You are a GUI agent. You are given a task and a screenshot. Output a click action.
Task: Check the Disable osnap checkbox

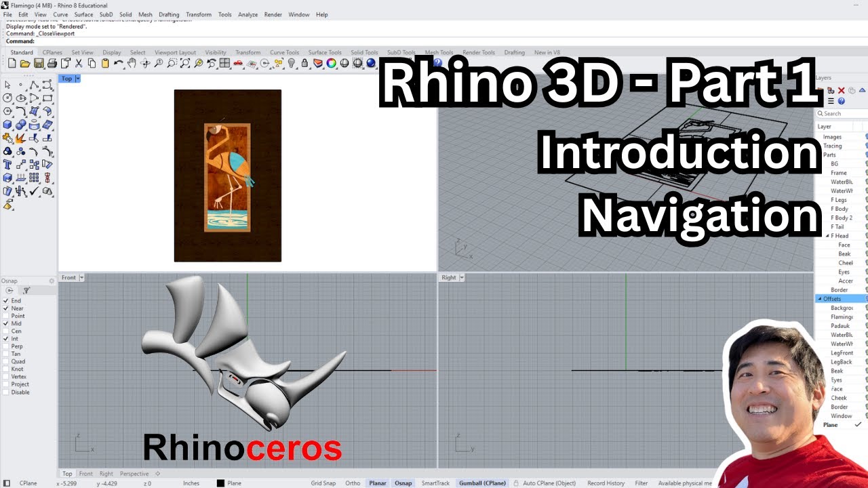(6, 392)
